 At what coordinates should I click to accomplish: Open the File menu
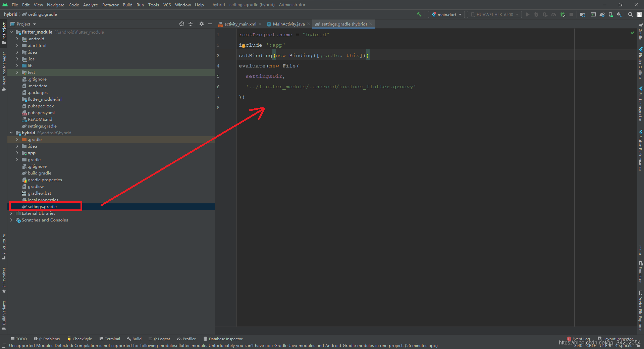(x=15, y=5)
